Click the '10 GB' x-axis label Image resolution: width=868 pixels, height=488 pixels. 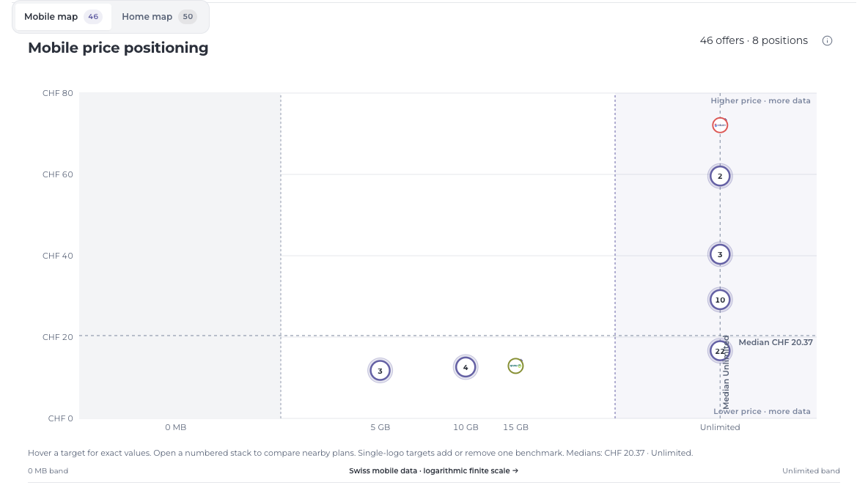[x=466, y=427]
